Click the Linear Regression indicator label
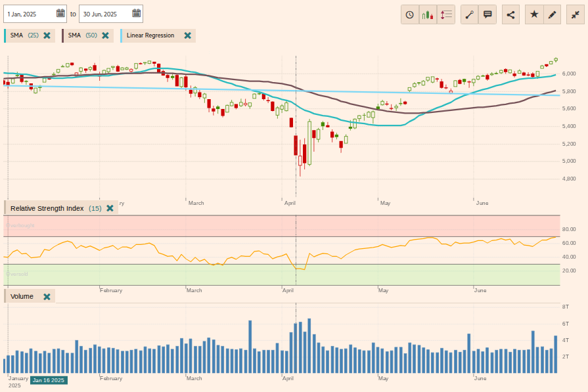588x392 pixels. (x=150, y=35)
